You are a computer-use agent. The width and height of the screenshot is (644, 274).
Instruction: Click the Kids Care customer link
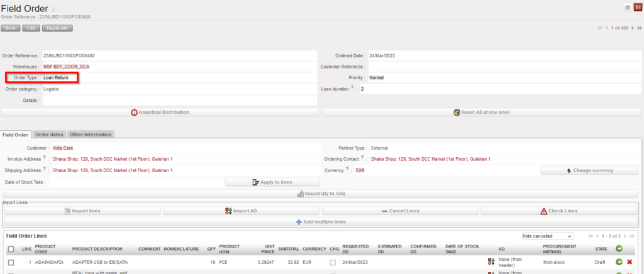click(x=63, y=148)
